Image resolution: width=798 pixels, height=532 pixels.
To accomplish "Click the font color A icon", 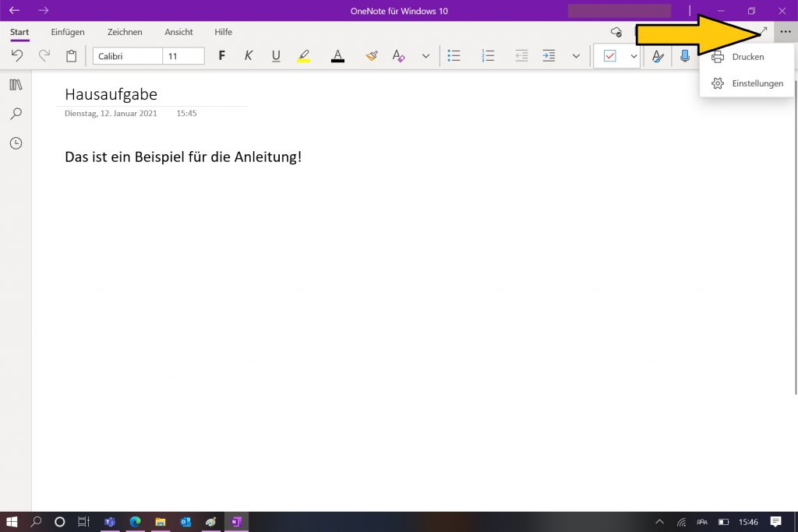I will [337, 56].
